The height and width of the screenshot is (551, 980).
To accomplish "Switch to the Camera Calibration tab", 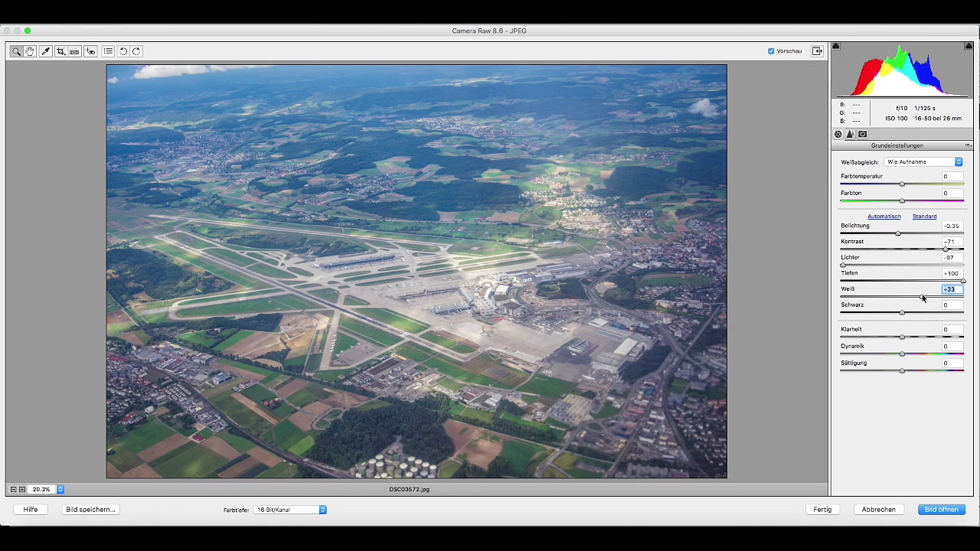I will 862,134.
